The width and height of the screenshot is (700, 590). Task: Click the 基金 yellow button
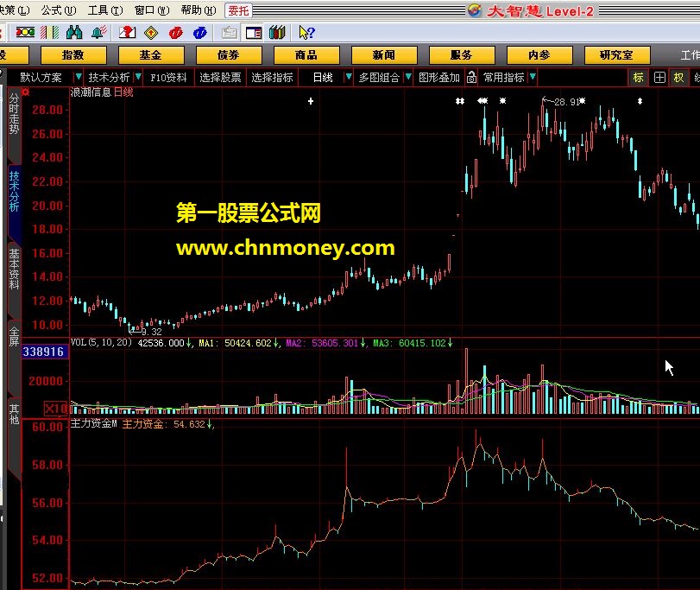click(x=151, y=55)
